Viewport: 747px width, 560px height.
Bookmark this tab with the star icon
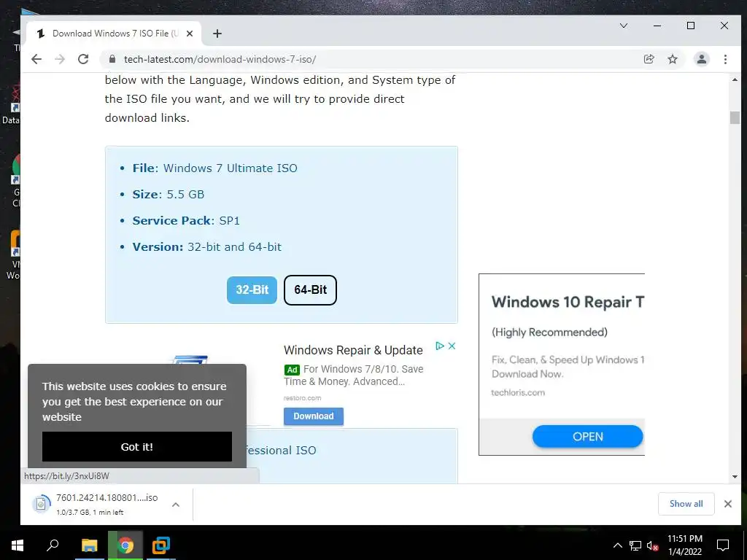672,59
